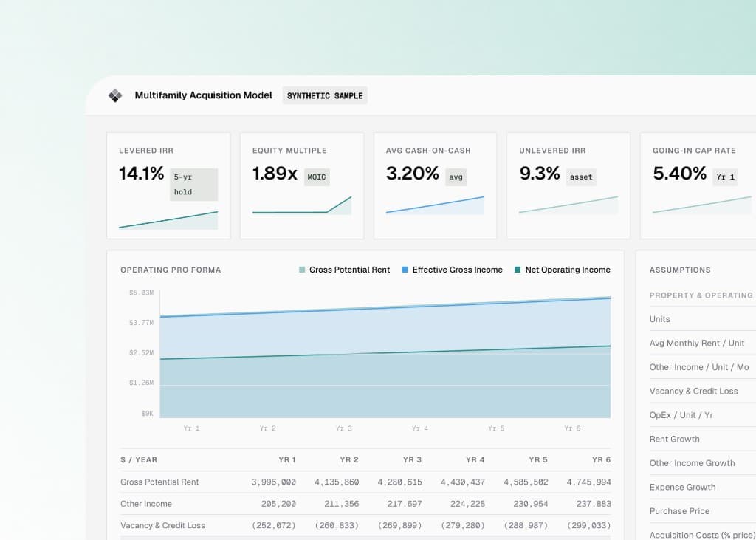The height and width of the screenshot is (540, 756).
Task: Select Other Income Yr 2 value 211,356
Action: pos(341,504)
